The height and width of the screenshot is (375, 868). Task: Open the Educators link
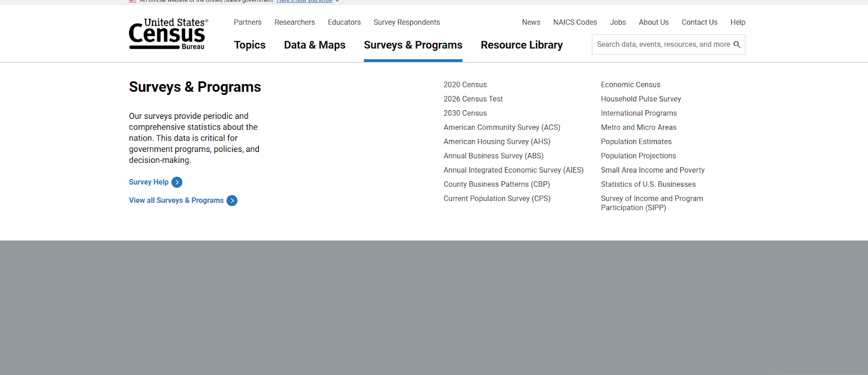tap(344, 22)
